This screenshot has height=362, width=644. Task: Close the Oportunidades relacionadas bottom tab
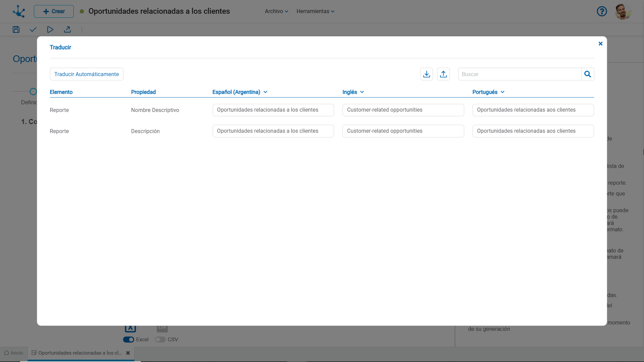pyautogui.click(x=128, y=353)
